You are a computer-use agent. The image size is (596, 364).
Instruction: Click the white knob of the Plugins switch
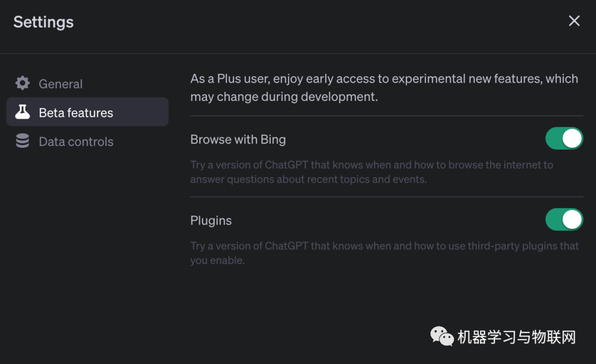click(x=572, y=220)
